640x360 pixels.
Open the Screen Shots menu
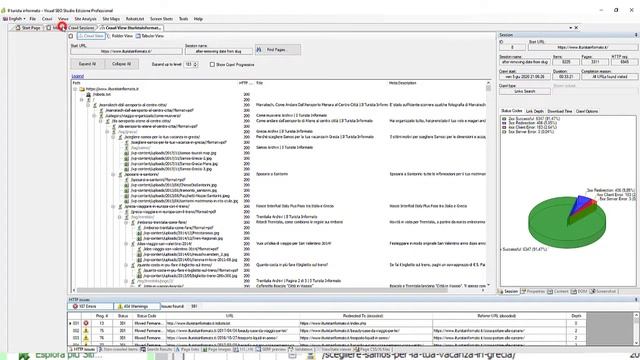[161, 19]
